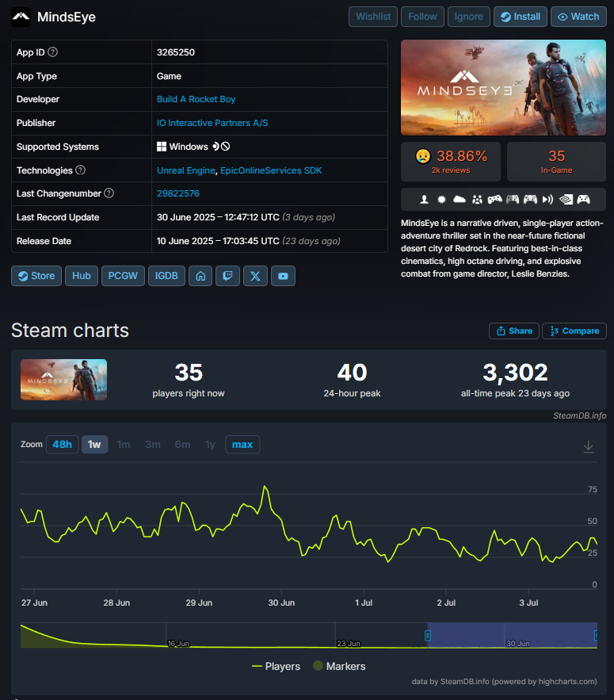This screenshot has height=700, width=614.
Task: Open the 38.86% reviews rating box
Action: coord(451,162)
